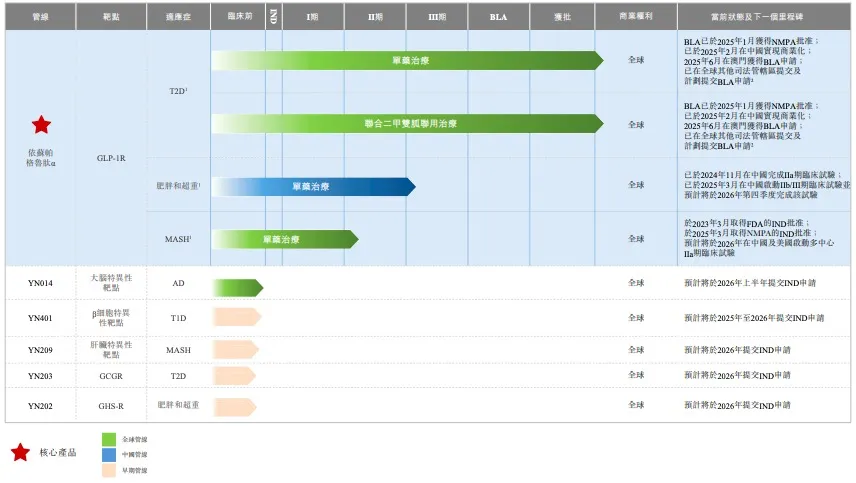The height and width of the screenshot is (483, 856).
Task: Select the GCGR target cell
Action: coord(111,376)
